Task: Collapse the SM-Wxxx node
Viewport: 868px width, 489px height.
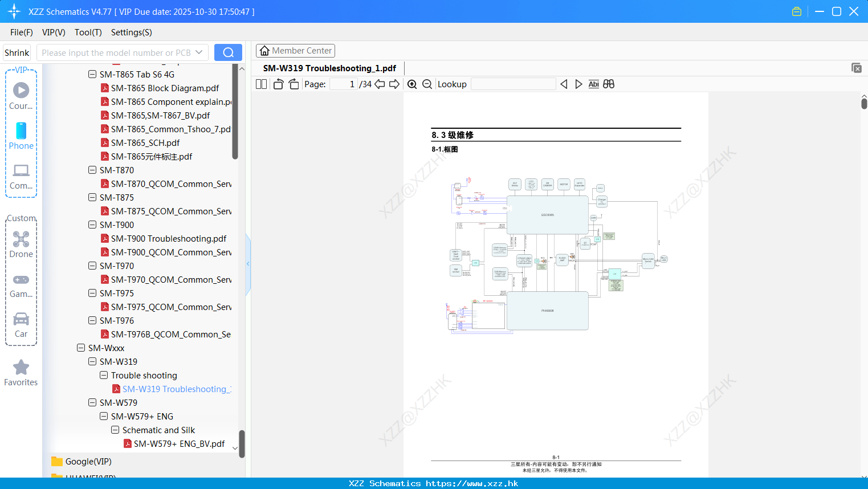Action: coord(81,348)
